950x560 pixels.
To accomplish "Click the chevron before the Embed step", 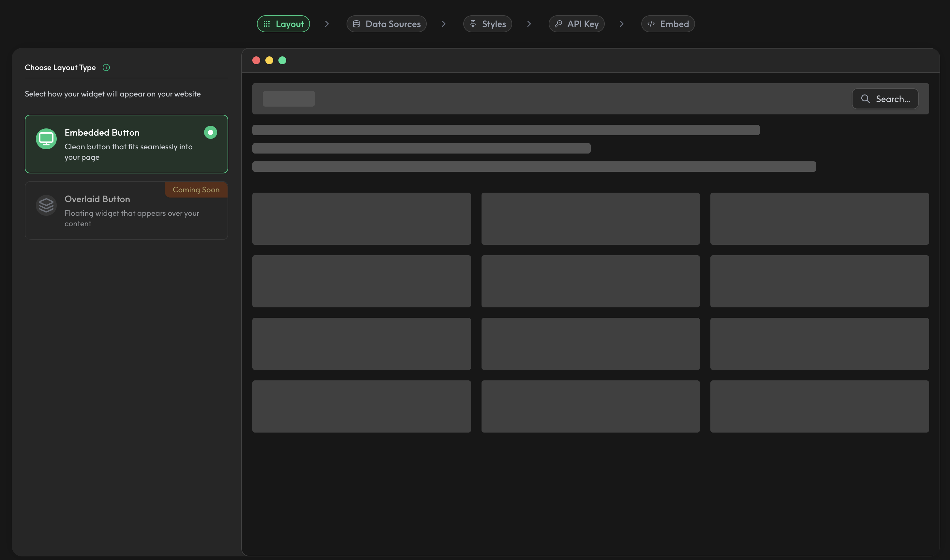I will [622, 23].
